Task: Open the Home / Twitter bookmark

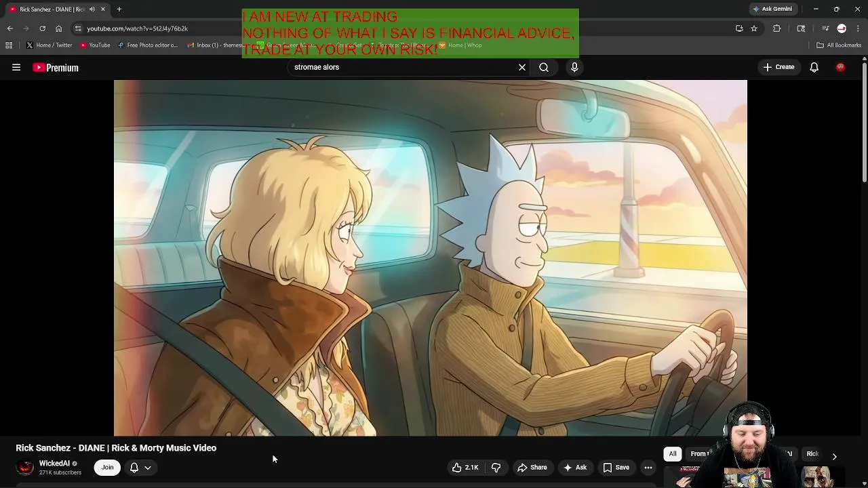Action: pos(49,45)
